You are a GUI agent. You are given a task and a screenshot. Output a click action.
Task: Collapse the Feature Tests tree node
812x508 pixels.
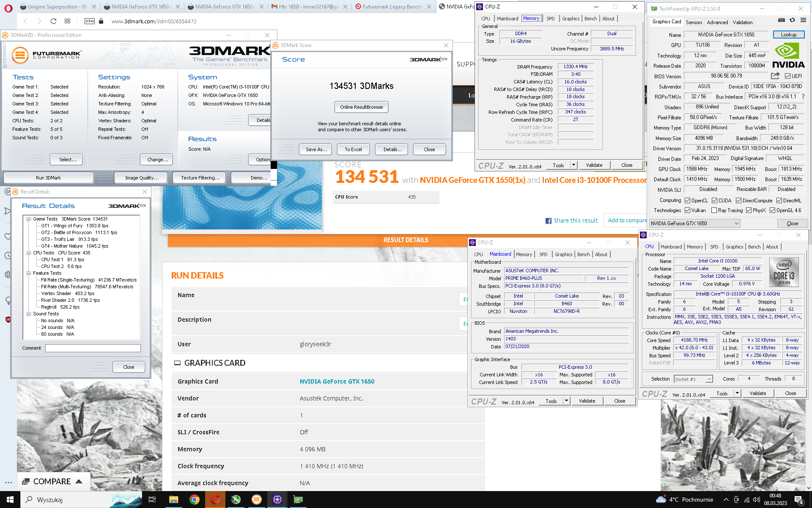click(29, 273)
